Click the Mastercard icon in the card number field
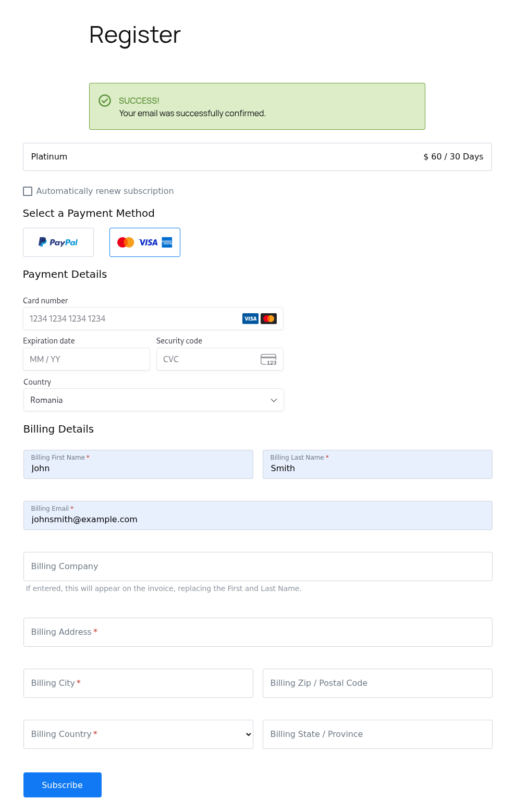 pos(268,318)
